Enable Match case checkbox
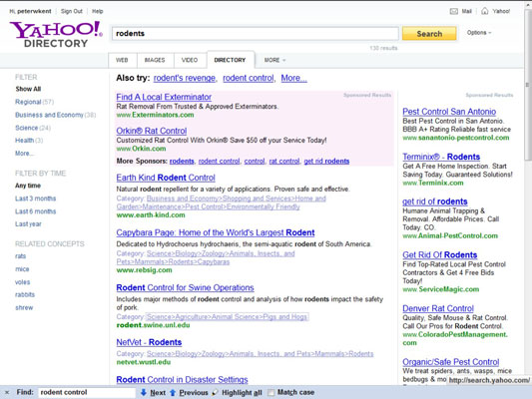The height and width of the screenshot is (399, 532). (270, 393)
